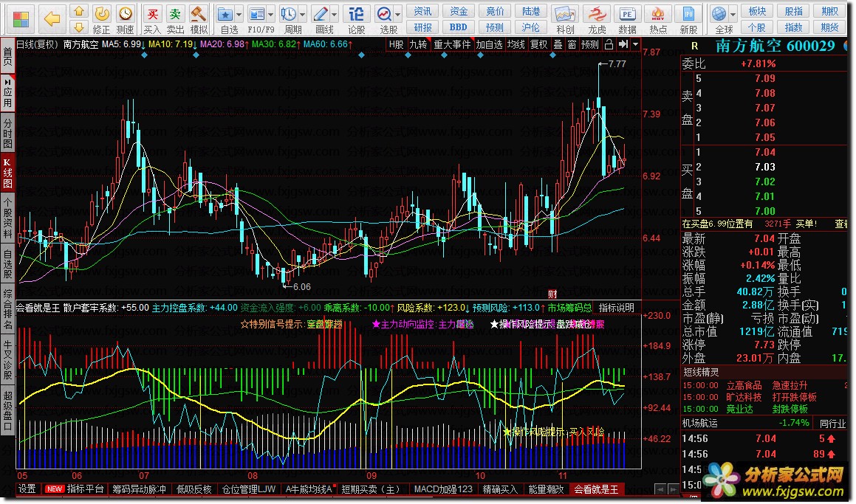The width and height of the screenshot is (856, 504).
Task: Click the 全球 globe icon
Action: (719, 13)
